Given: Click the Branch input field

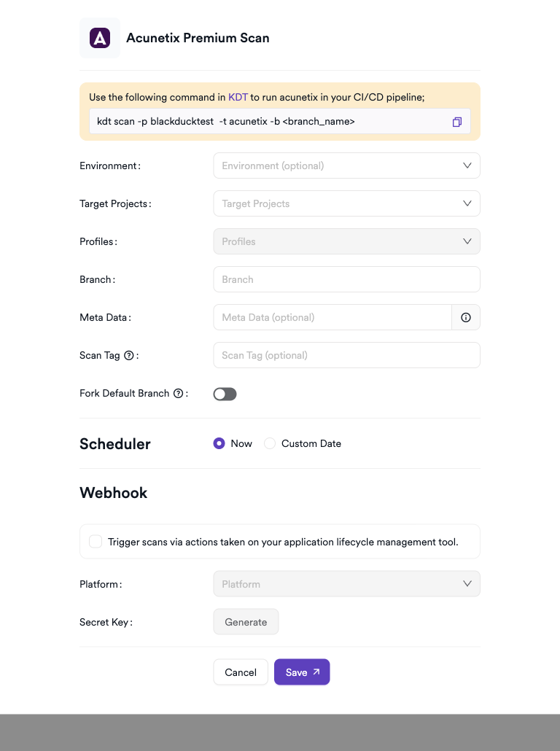Looking at the screenshot, I should [x=346, y=279].
